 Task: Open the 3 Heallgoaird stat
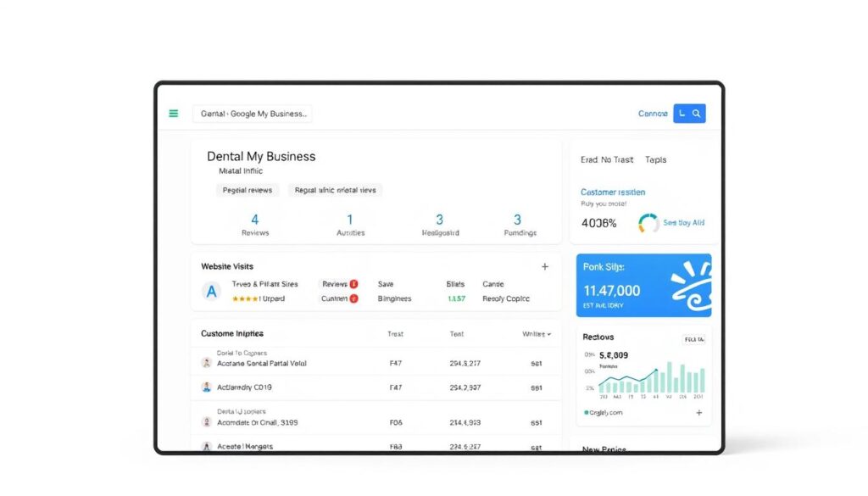click(x=440, y=225)
